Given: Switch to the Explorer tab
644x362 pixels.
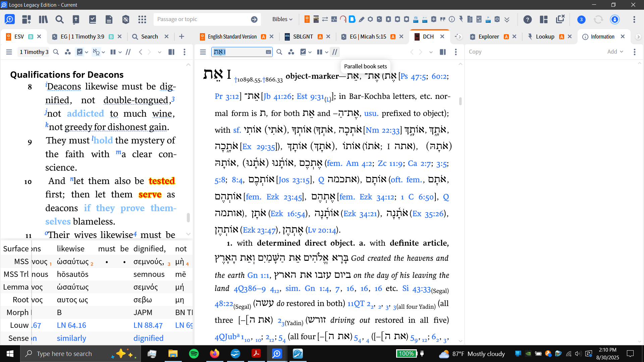Looking at the screenshot, I should point(489,37).
